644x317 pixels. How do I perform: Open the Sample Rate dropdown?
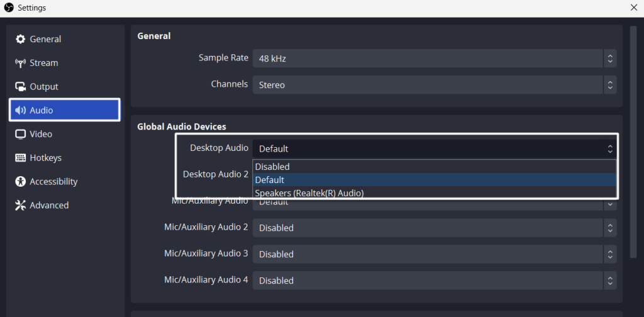(434, 58)
